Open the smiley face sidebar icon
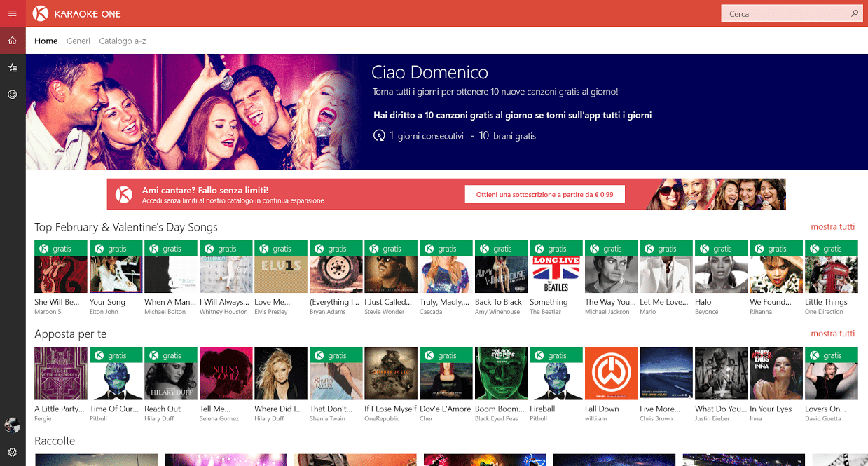This screenshot has height=466, width=868. pos(12,94)
